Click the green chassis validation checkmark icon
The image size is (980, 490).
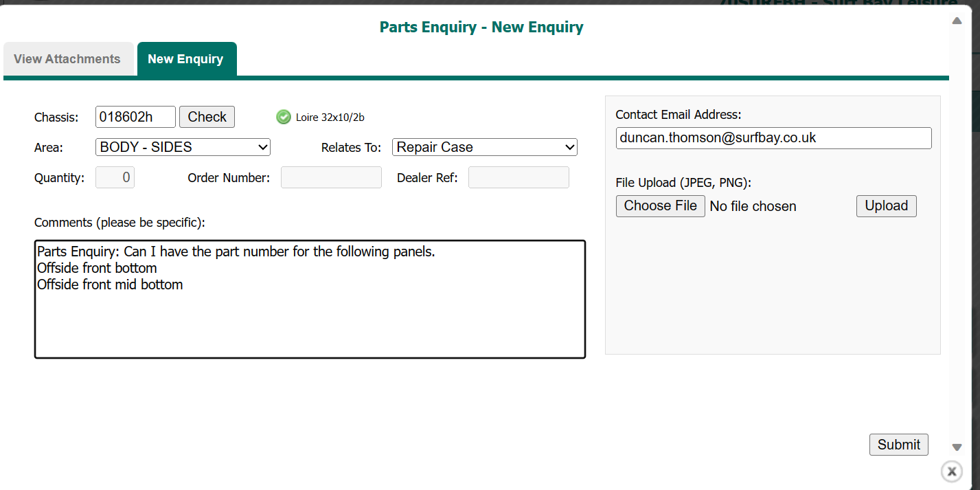pos(283,118)
